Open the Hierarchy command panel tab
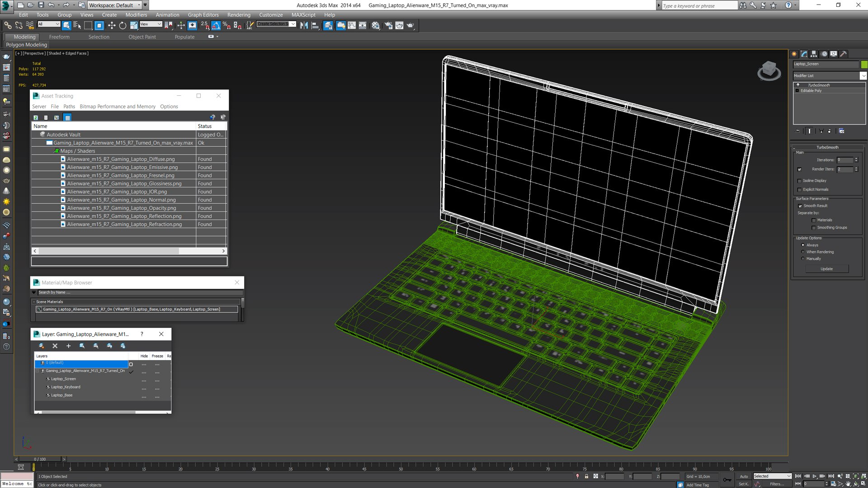 (x=814, y=54)
